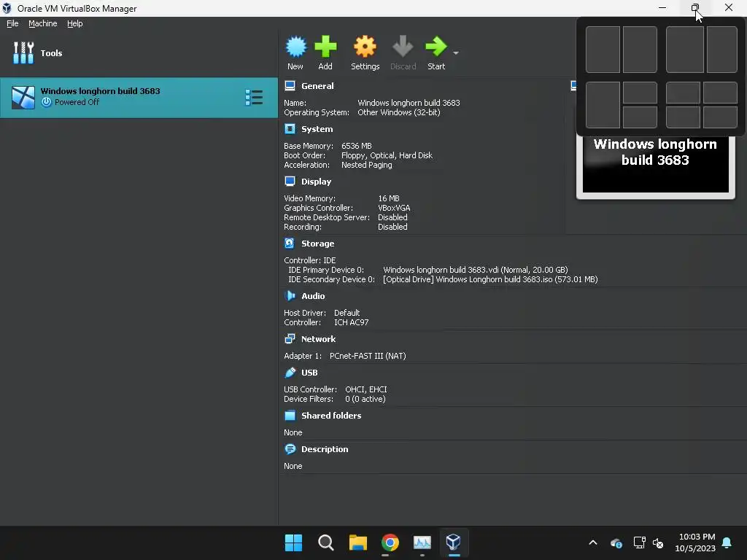Click the Shared folders section icon
This screenshot has width=747, height=560.
tap(290, 415)
